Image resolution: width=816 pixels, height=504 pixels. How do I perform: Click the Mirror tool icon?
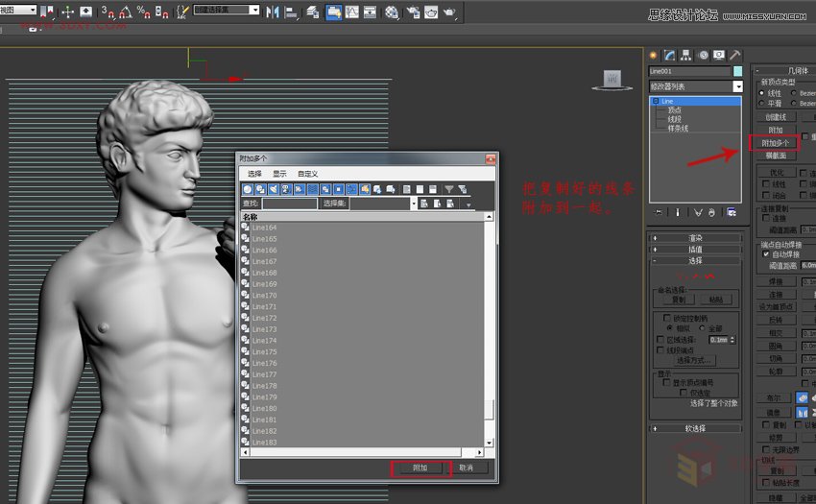273,12
